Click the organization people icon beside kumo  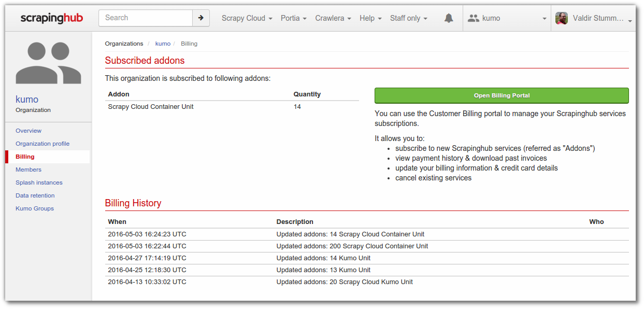coord(473,18)
